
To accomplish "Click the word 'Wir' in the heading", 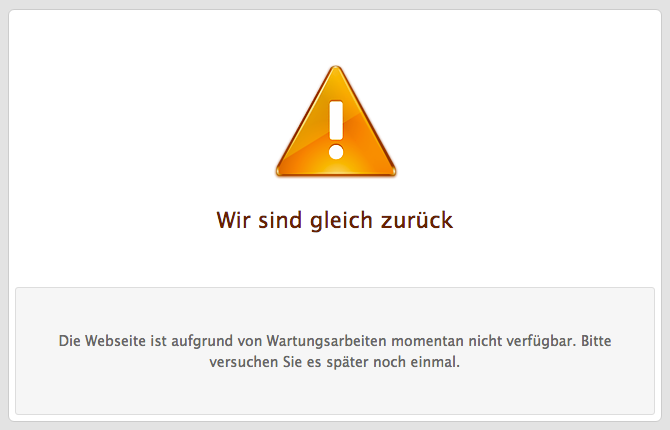I will coord(233,221).
